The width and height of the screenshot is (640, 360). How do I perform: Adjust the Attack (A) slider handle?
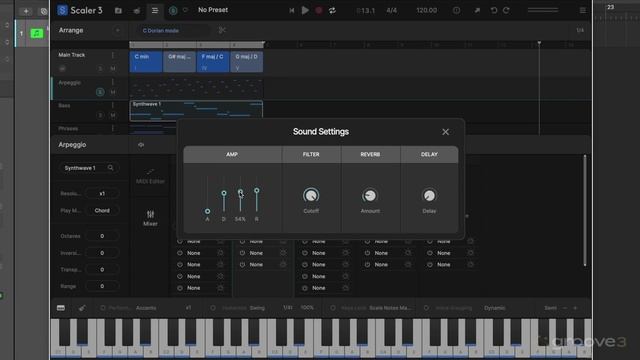click(207, 211)
